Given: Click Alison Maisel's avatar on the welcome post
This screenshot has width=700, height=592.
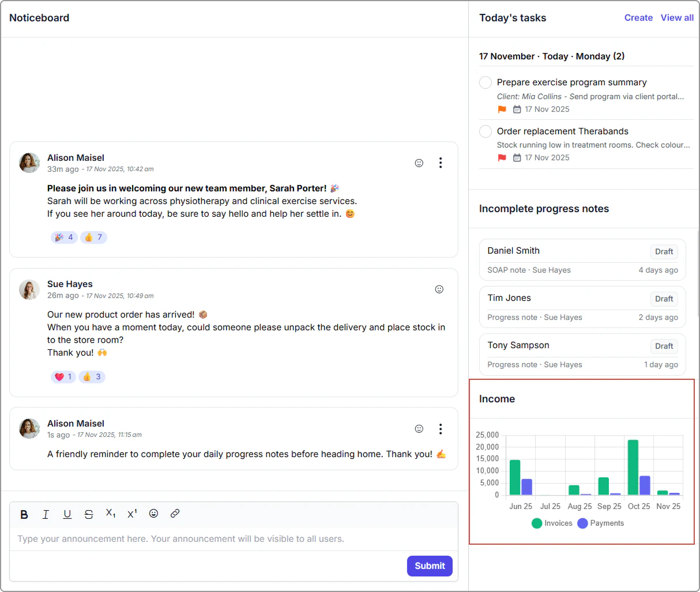Looking at the screenshot, I should (x=29, y=163).
